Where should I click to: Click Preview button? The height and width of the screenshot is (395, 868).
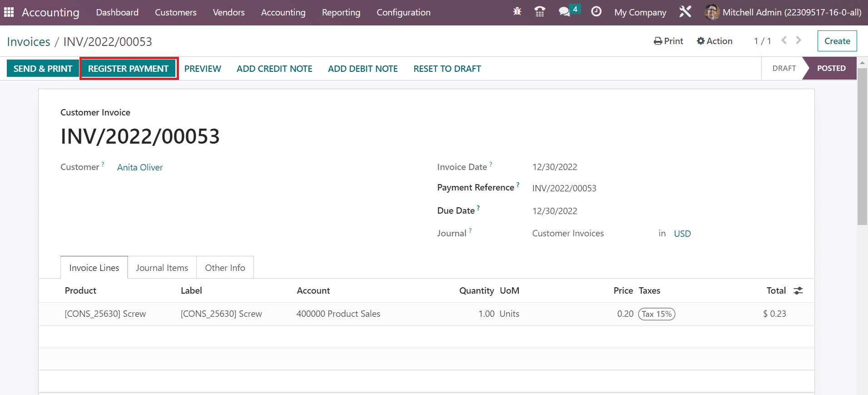[203, 69]
